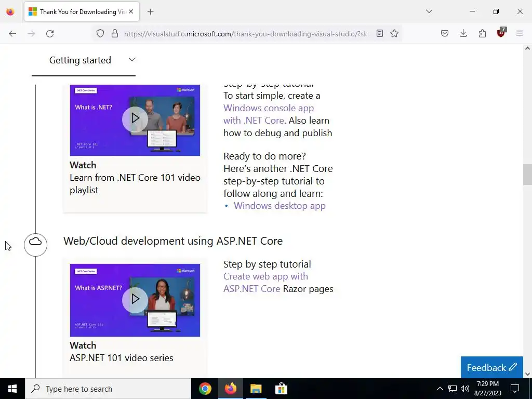Click the ASP.NET Core tutorial link

[252, 289]
